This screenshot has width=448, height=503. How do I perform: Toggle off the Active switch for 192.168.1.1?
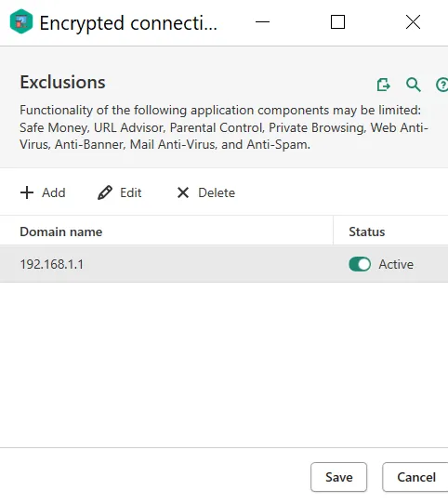point(360,264)
